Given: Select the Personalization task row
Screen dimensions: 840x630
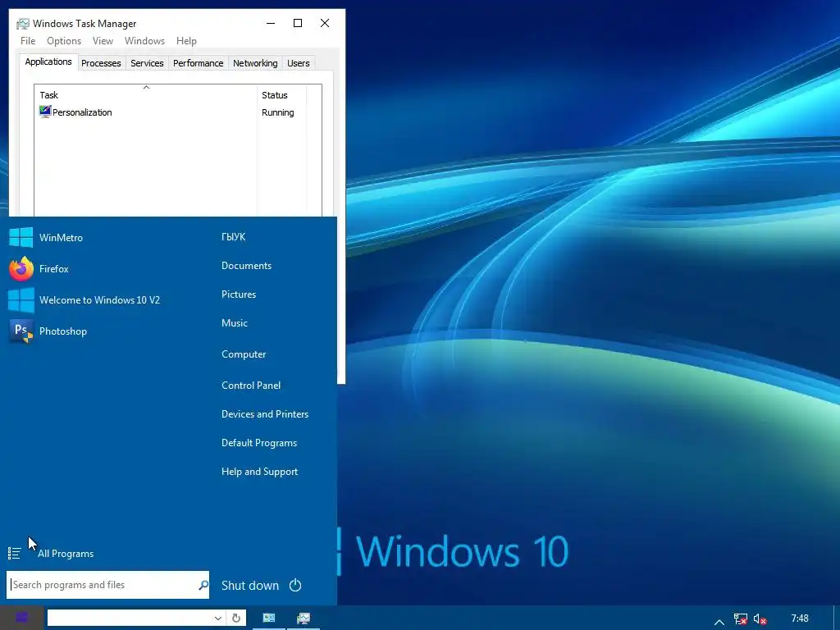Looking at the screenshot, I should [x=171, y=112].
